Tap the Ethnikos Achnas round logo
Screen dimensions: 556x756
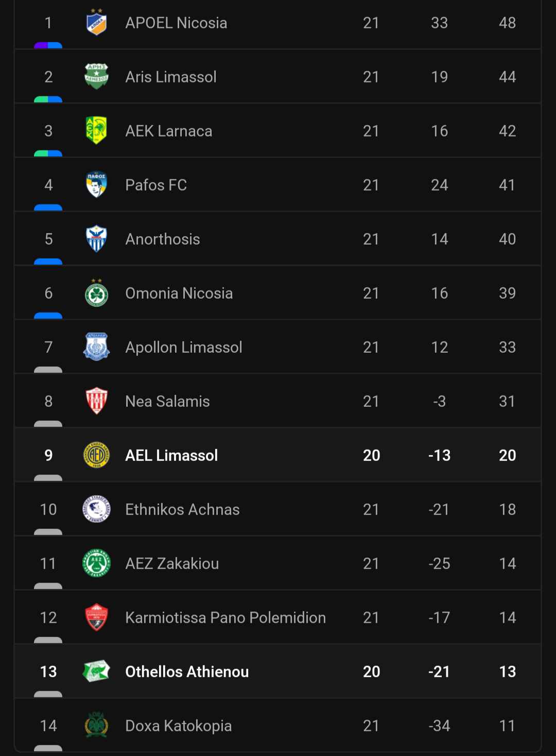[96, 509]
